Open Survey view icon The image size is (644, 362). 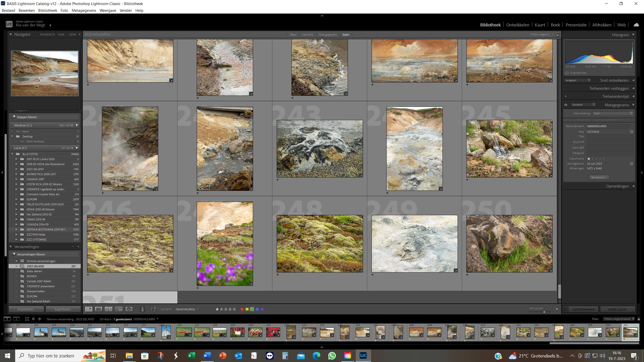118,309
